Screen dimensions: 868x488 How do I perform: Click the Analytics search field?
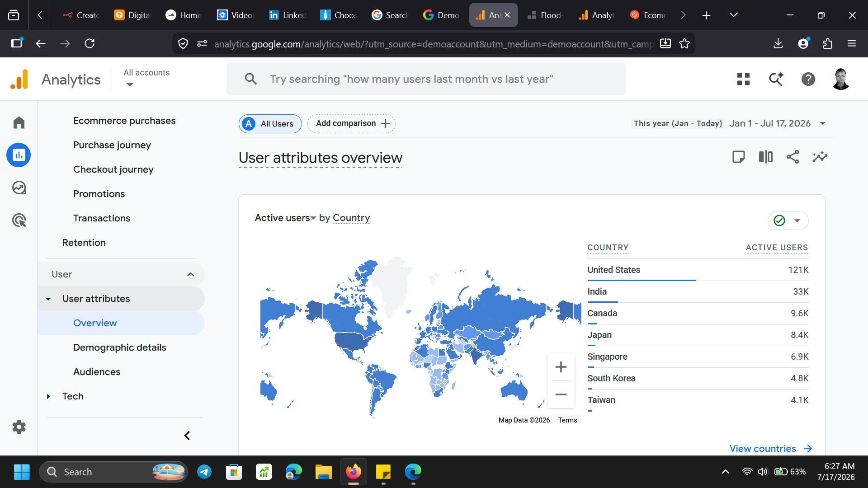coord(426,79)
